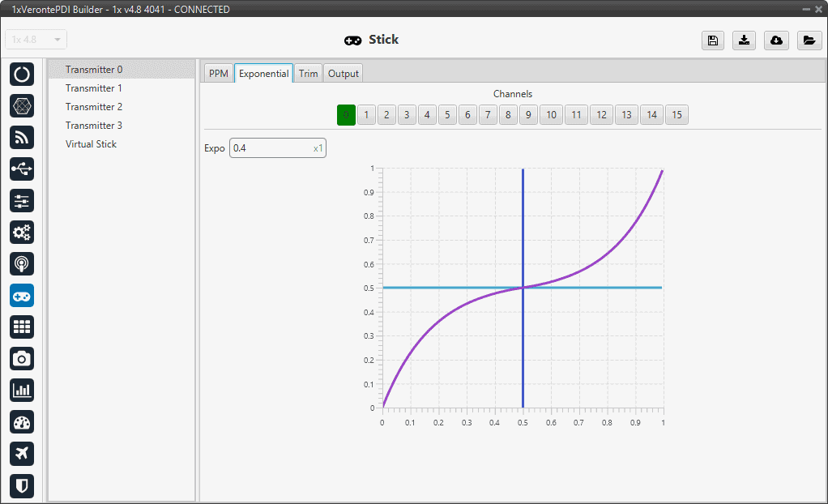Click the Expo value input field

point(271,148)
